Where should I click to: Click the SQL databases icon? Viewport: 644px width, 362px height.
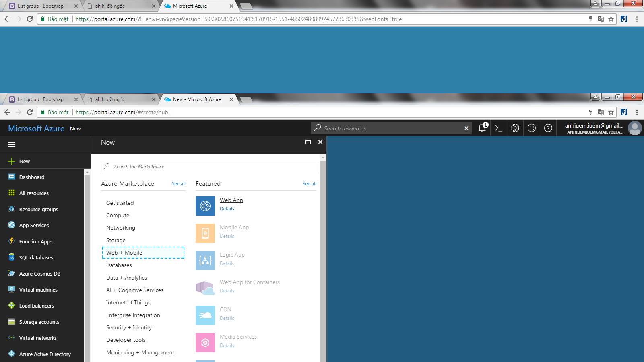point(12,257)
